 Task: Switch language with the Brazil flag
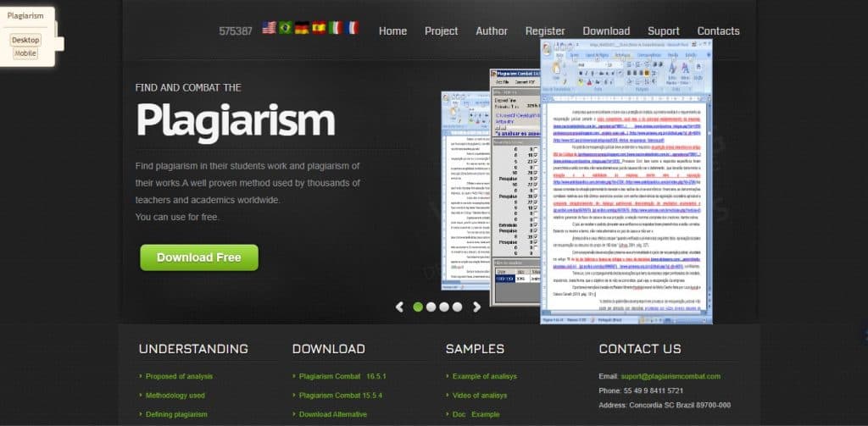pyautogui.click(x=286, y=28)
